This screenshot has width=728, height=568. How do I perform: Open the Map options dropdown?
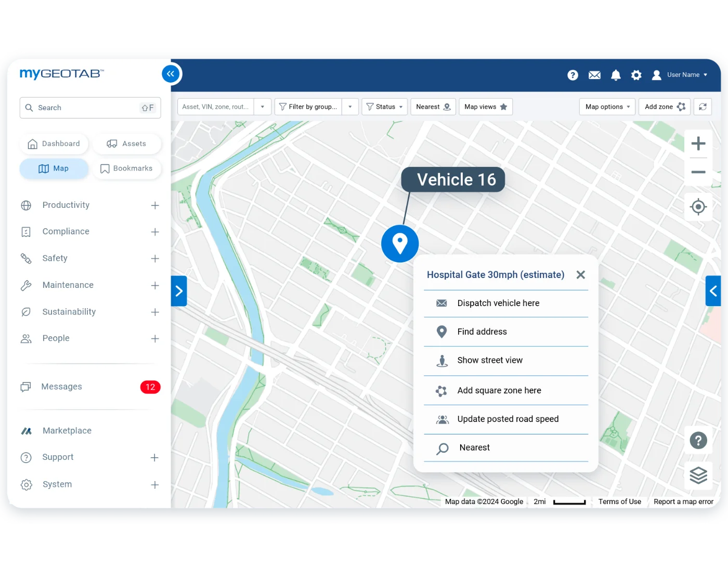(607, 107)
